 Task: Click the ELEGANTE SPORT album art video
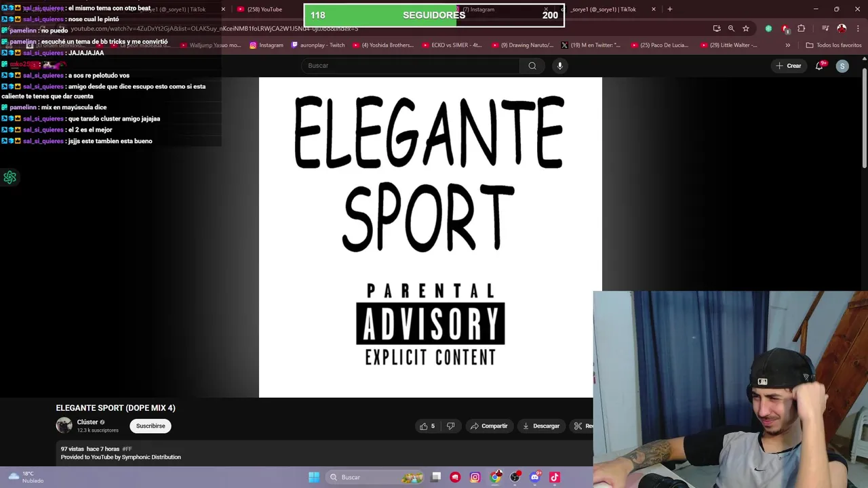430,237
